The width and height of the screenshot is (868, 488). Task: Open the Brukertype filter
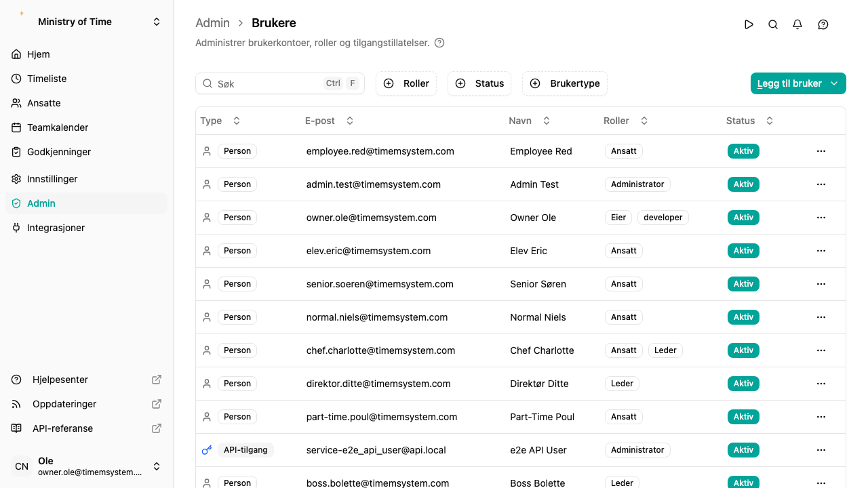tap(565, 83)
